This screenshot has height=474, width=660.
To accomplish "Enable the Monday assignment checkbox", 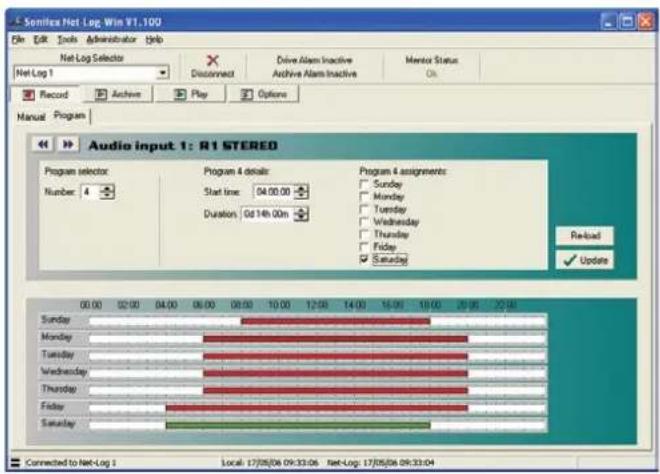I will (364, 197).
